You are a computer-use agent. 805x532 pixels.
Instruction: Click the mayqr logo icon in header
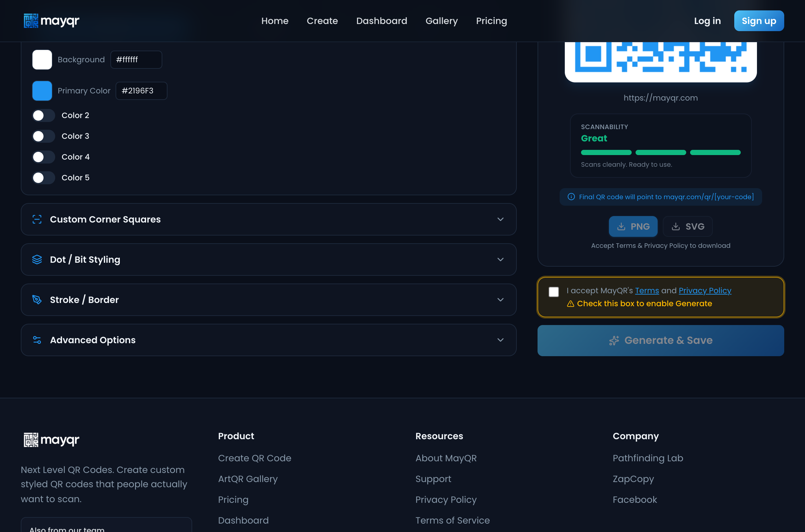(x=31, y=21)
